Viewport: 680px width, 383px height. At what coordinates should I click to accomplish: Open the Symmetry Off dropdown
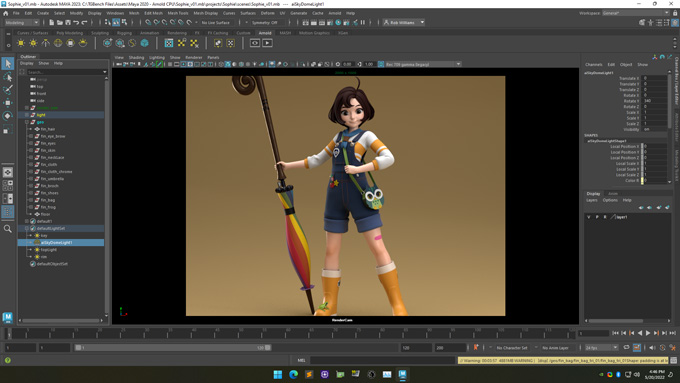[x=268, y=23]
